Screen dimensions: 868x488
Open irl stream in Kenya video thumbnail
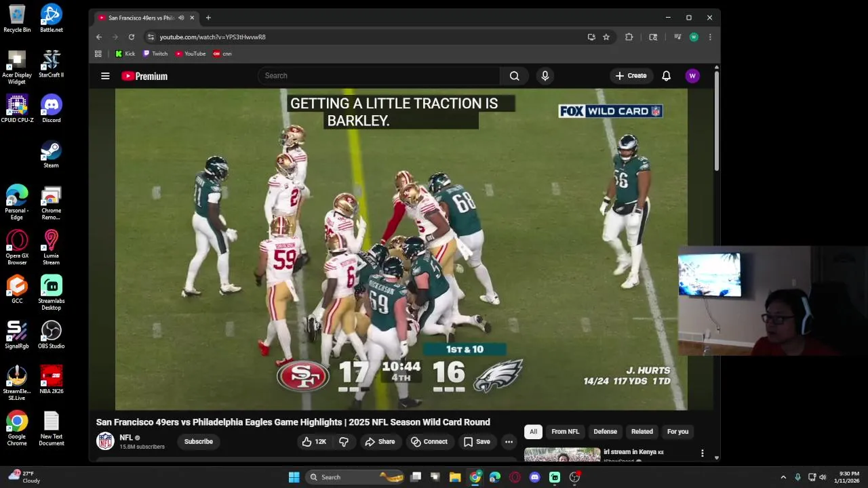pos(562,455)
